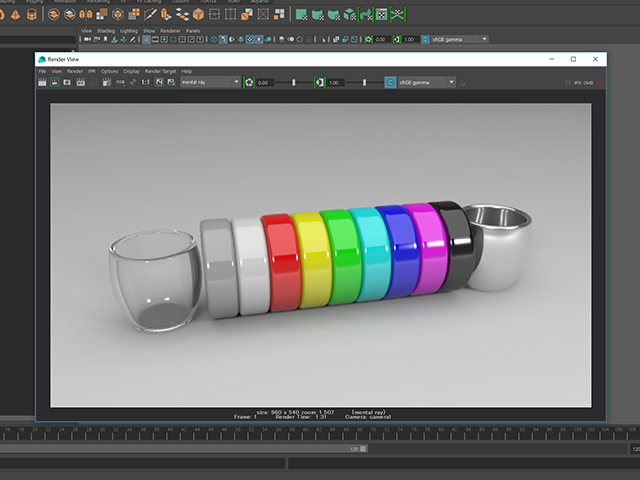Click the Extrude shelf icon

click(166, 15)
